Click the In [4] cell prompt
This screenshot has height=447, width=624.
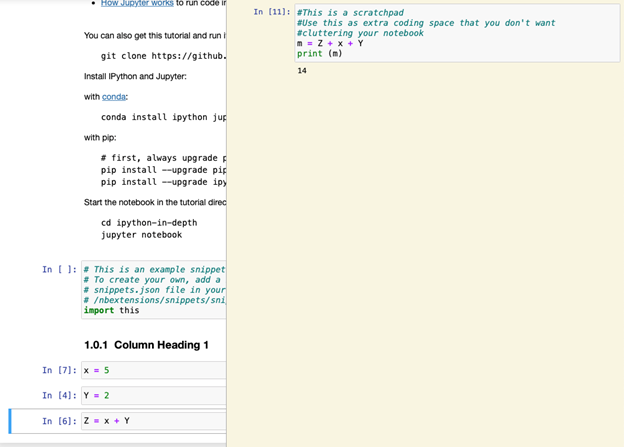click(x=59, y=396)
